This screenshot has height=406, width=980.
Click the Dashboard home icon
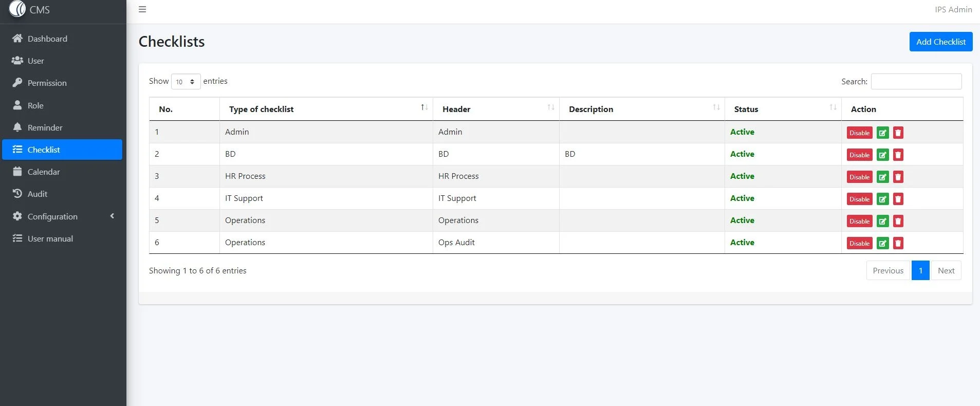[x=17, y=39]
